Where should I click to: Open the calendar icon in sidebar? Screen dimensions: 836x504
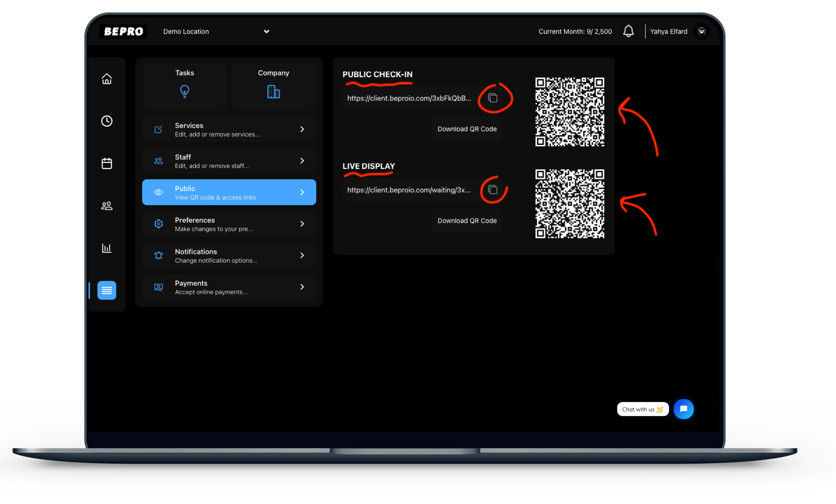(x=107, y=163)
